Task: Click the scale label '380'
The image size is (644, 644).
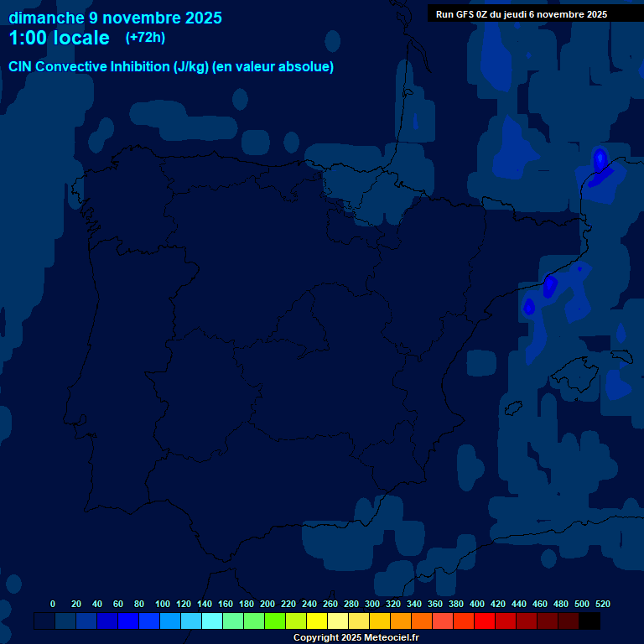Action: pyautogui.click(x=455, y=604)
